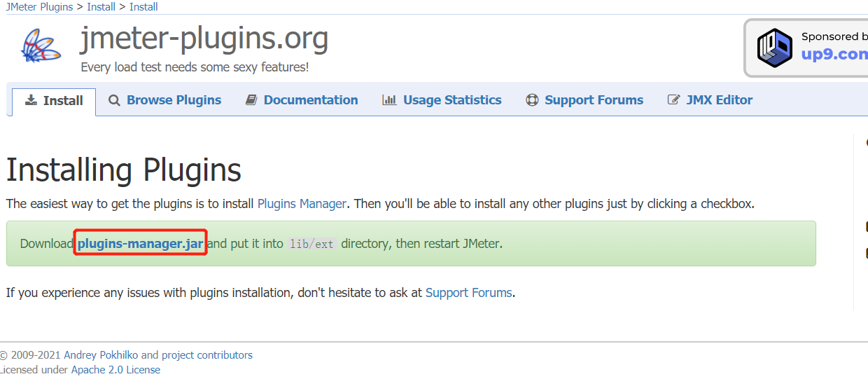868x379 pixels.
Task: Open project contributors footer link
Action: (x=207, y=355)
